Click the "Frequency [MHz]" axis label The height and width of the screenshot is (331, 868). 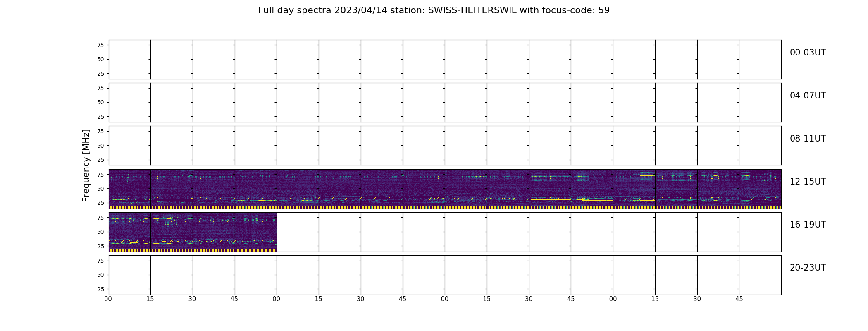pyautogui.click(x=86, y=165)
